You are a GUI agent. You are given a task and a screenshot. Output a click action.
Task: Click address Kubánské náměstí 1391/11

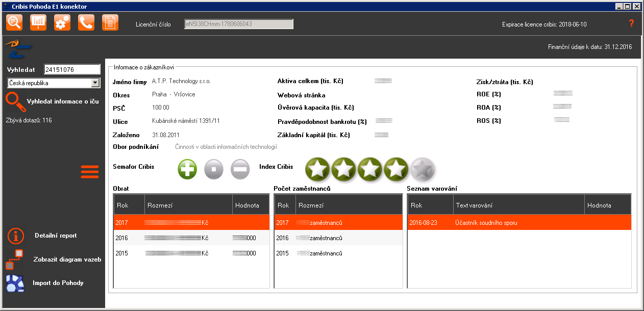coord(186,121)
